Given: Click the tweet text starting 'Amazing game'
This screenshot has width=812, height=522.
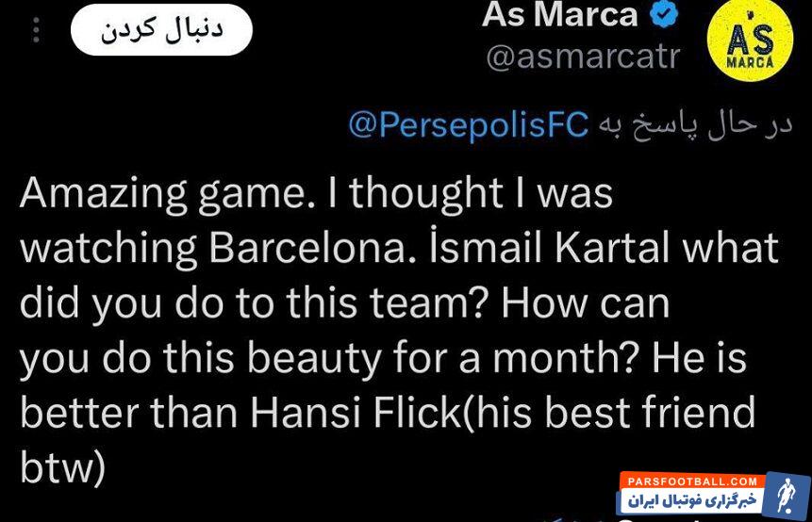Looking at the screenshot, I should point(396,330).
